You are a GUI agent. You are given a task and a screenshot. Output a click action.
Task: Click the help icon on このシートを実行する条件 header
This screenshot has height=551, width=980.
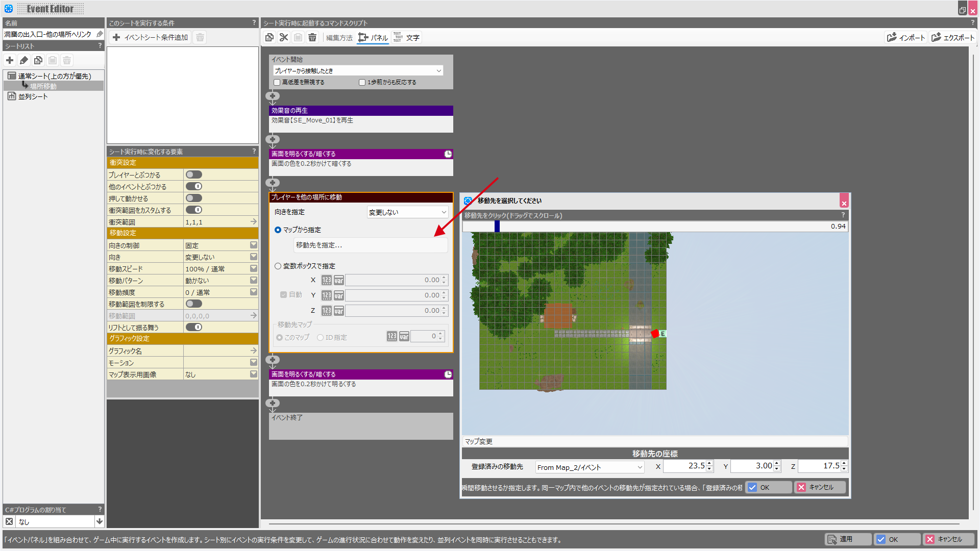pos(254,23)
